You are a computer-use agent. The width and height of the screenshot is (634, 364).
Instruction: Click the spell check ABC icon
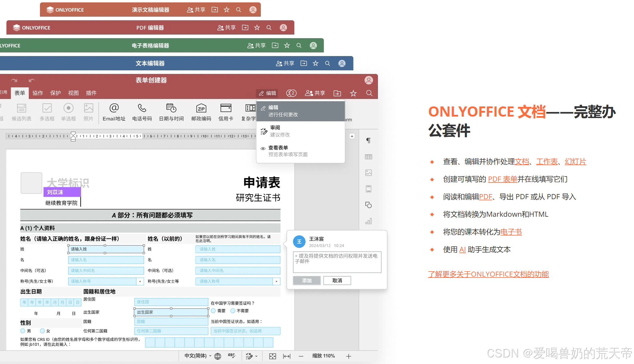[x=232, y=356]
